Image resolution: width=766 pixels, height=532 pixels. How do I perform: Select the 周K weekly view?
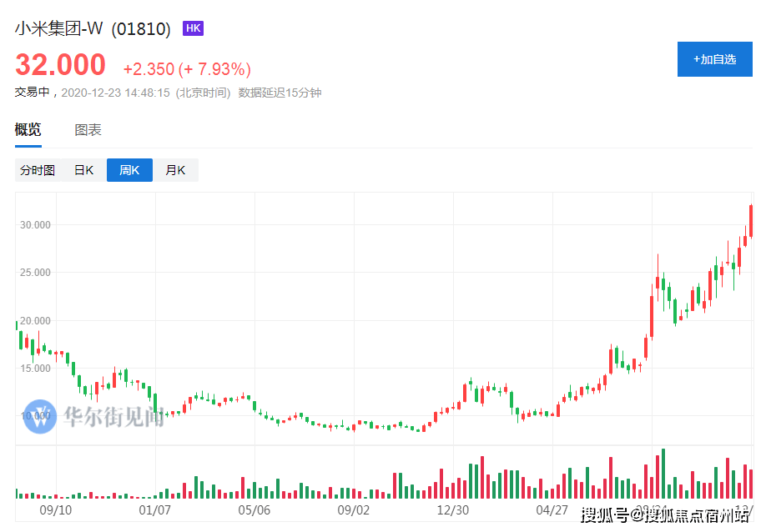129,170
